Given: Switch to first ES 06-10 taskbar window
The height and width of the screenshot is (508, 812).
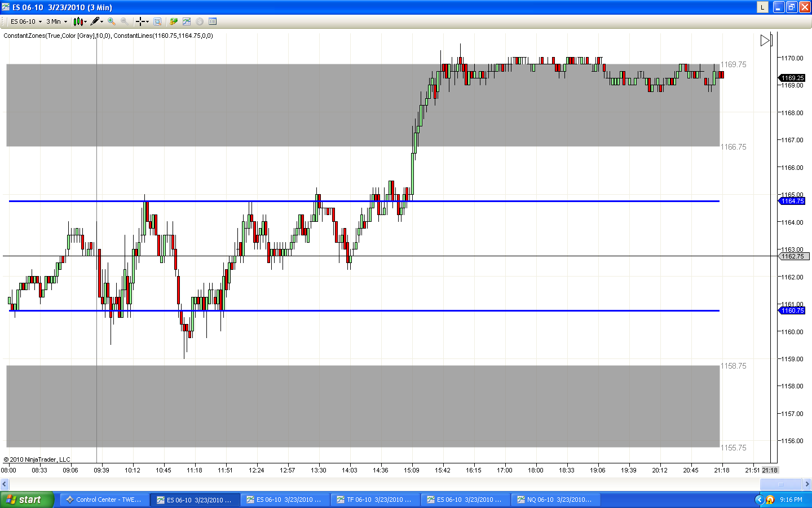Looking at the screenshot, I should [195, 500].
